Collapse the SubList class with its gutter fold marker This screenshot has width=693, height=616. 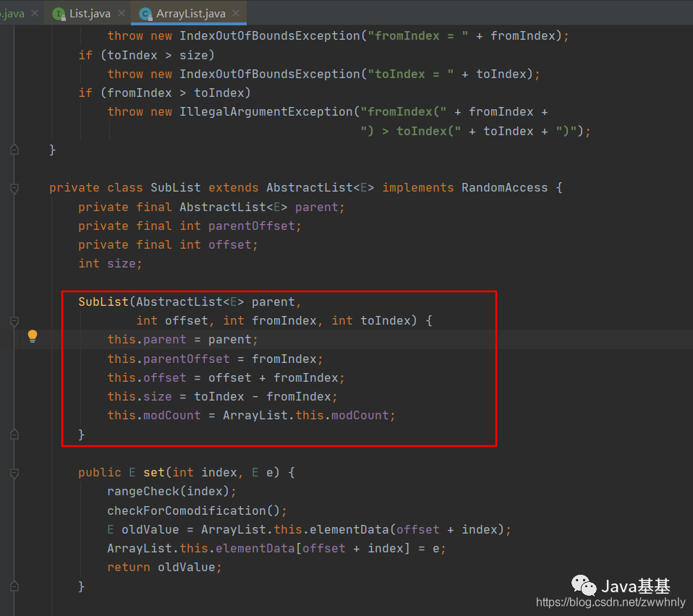click(x=14, y=189)
